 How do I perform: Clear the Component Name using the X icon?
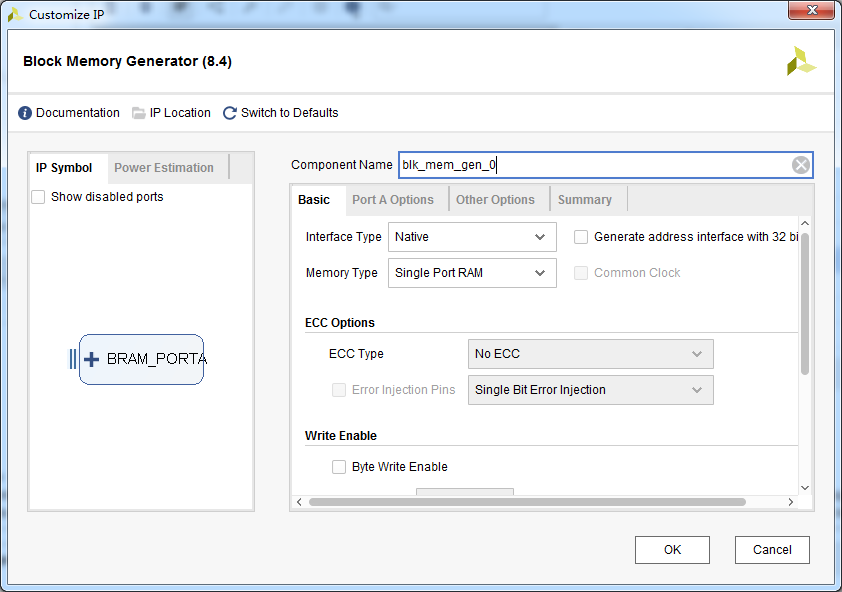[800, 164]
